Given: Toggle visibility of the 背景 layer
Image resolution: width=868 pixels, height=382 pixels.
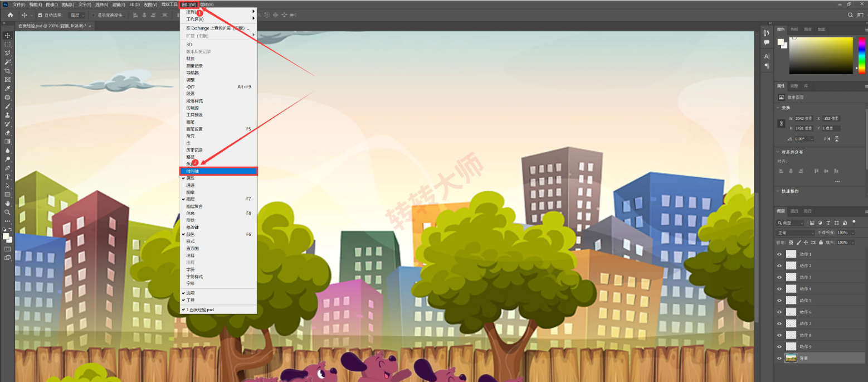Looking at the screenshot, I should [779, 359].
